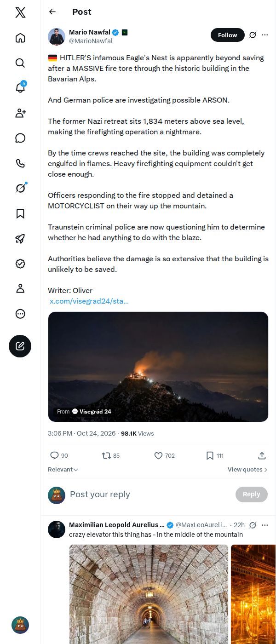The image size is (276, 644).
Task: Bookmark the post showing 111 bookmarks
Action: tap(215, 455)
